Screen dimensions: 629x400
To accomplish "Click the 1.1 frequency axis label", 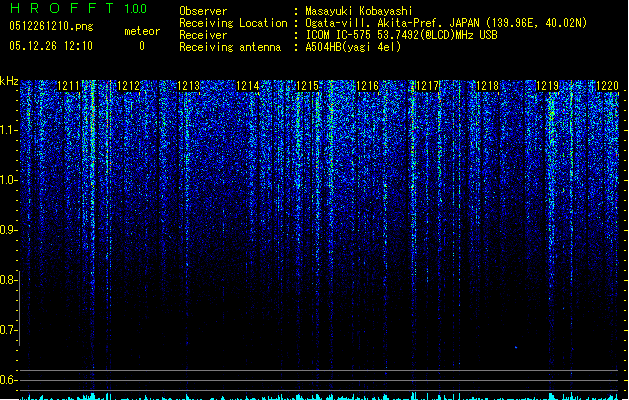I will tap(8, 130).
